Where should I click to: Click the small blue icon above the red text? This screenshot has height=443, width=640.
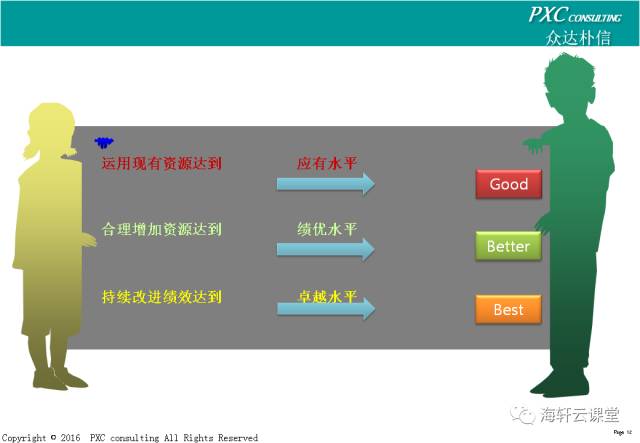pyautogui.click(x=103, y=143)
